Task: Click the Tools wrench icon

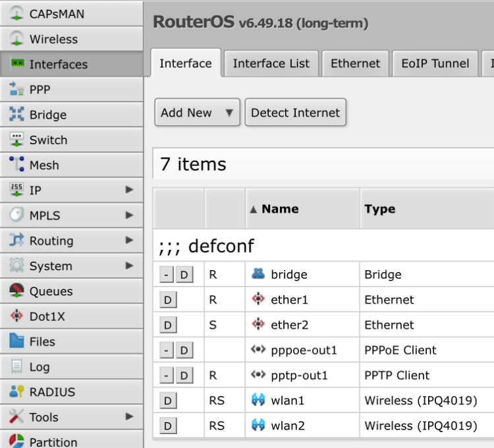Action: [16, 416]
